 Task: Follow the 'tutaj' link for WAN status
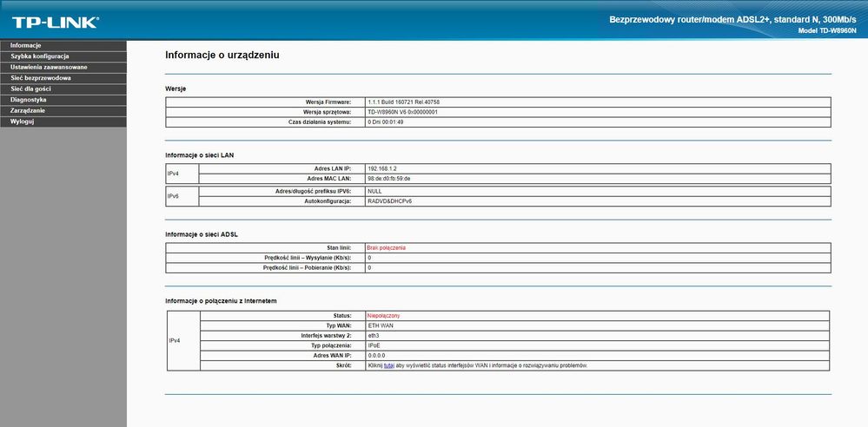pos(389,365)
